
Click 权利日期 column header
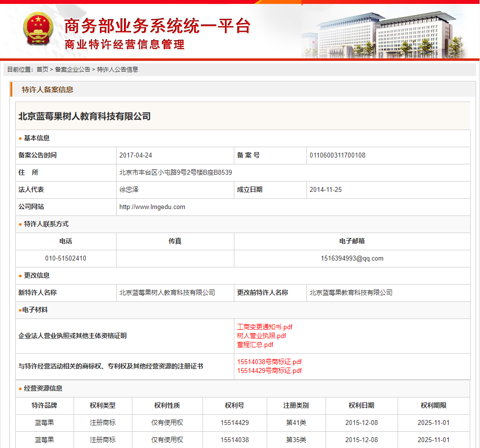coord(361,405)
